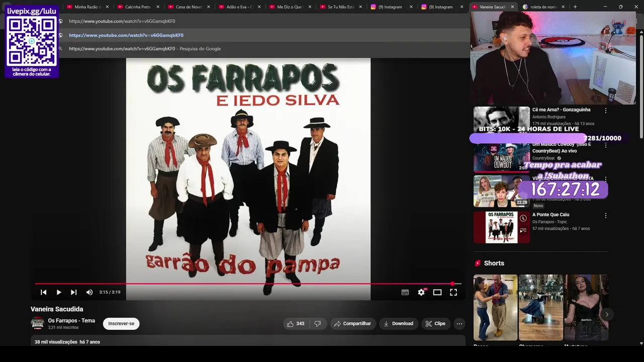Switch to Me Diz o Que browser tab
This screenshot has width=644, height=362.
[289, 7]
